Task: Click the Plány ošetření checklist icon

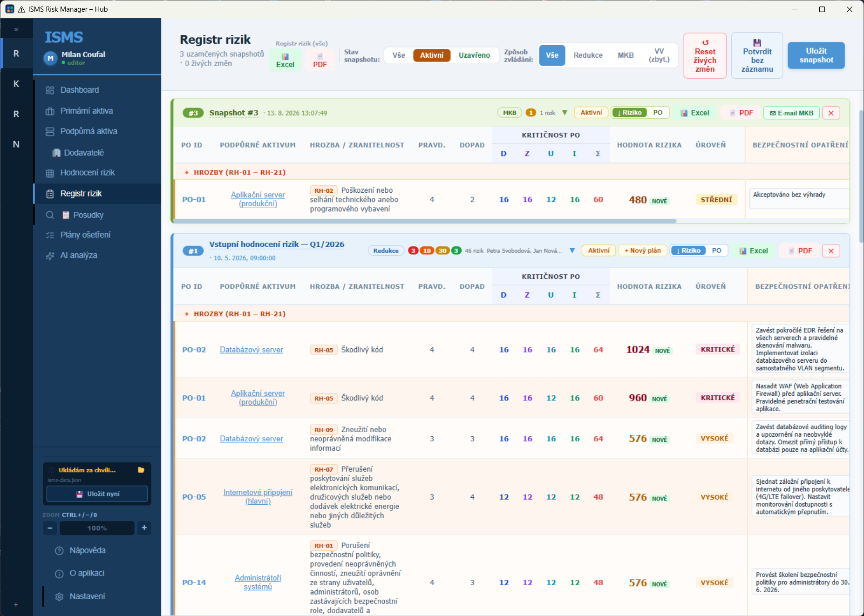Action: 50,235
